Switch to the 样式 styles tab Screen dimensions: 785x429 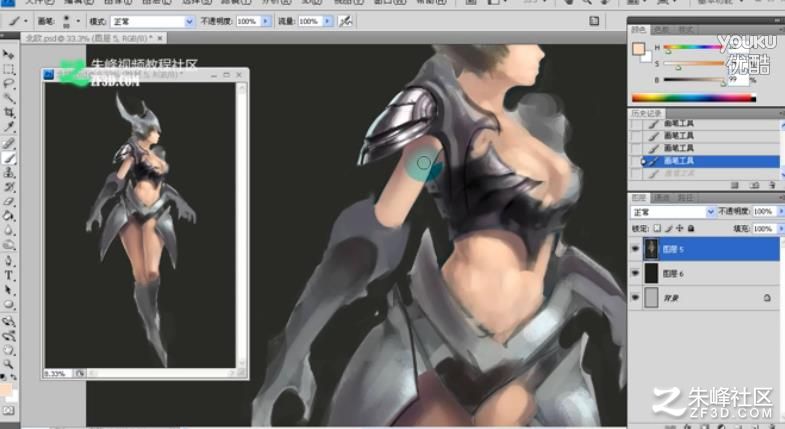coord(685,30)
